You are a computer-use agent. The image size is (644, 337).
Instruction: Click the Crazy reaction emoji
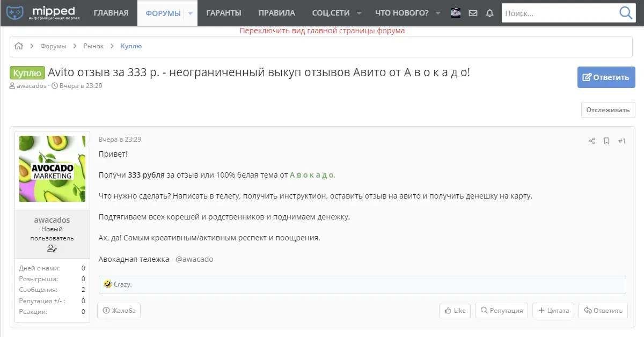[x=108, y=284]
